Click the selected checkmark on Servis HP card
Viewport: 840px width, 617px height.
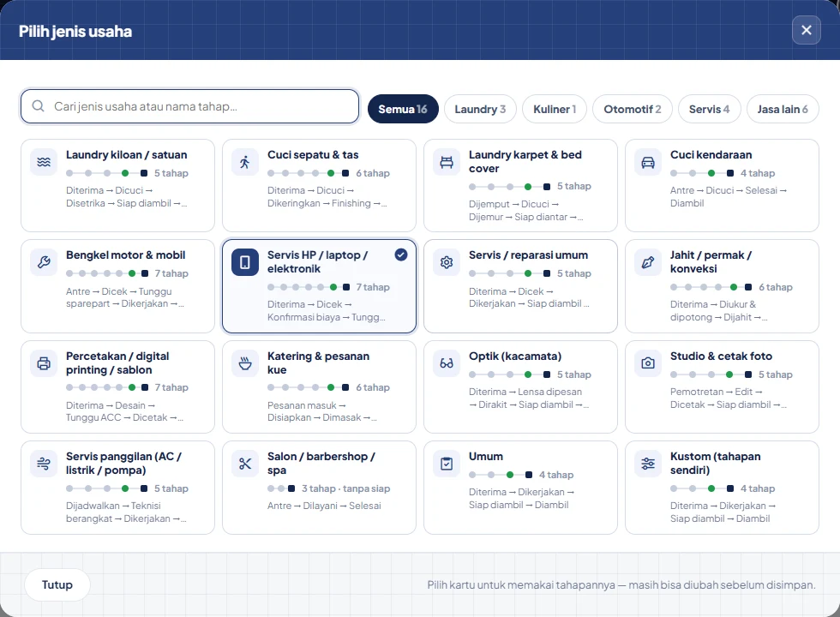(x=401, y=255)
